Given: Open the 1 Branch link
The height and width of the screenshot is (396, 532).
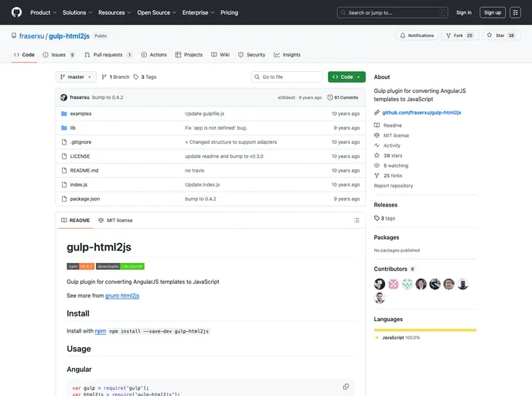Looking at the screenshot, I should pos(116,77).
